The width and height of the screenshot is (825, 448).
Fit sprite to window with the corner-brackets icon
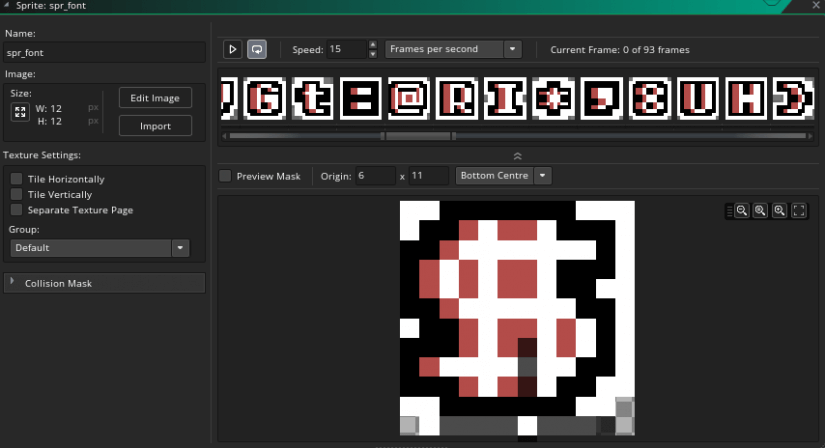799,211
